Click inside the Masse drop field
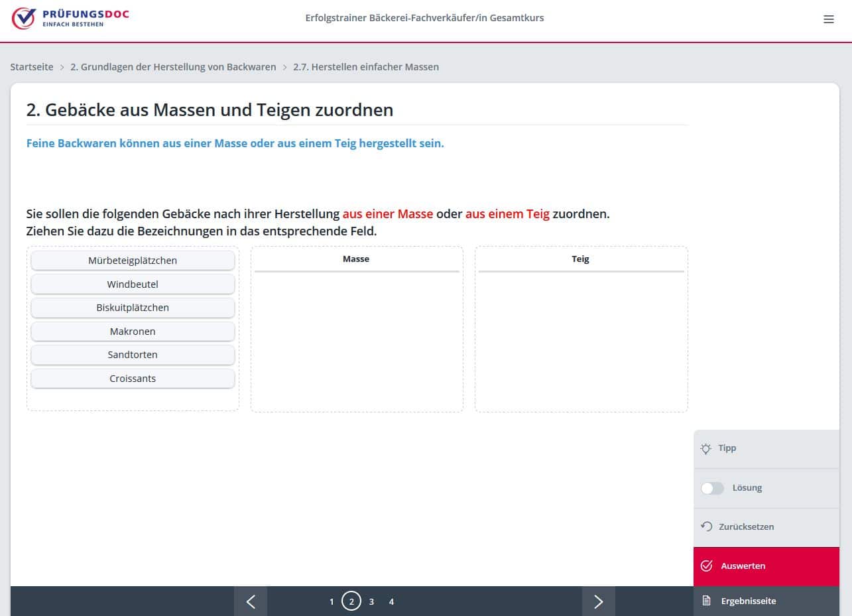 click(357, 338)
